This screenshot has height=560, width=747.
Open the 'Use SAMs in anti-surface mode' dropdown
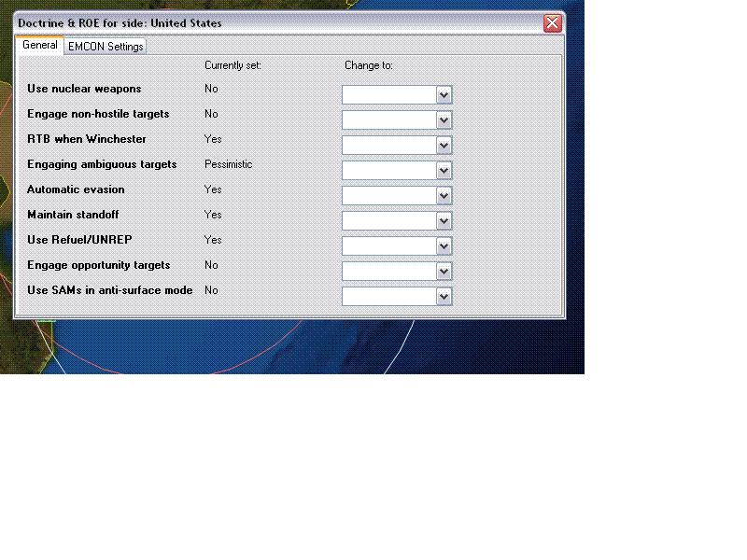tap(444, 296)
